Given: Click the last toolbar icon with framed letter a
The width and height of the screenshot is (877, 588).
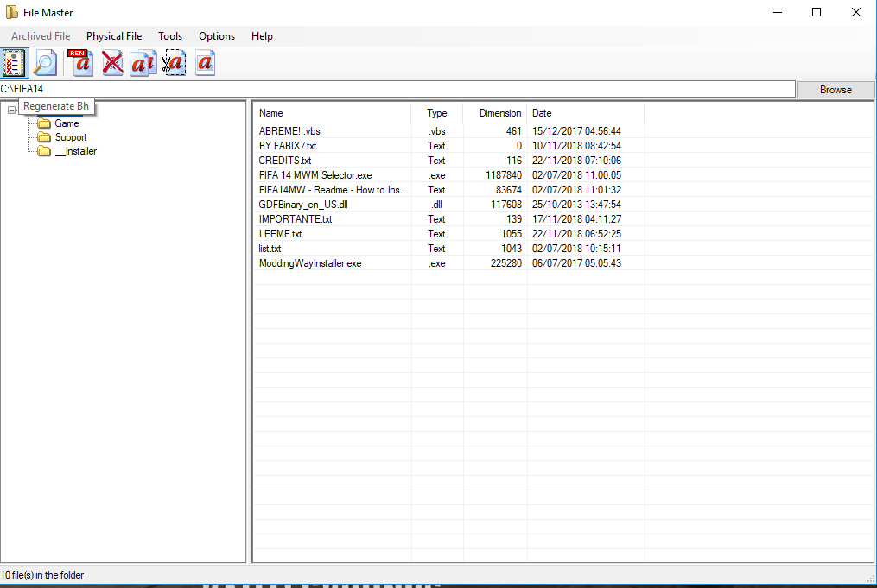Looking at the screenshot, I should (x=206, y=63).
